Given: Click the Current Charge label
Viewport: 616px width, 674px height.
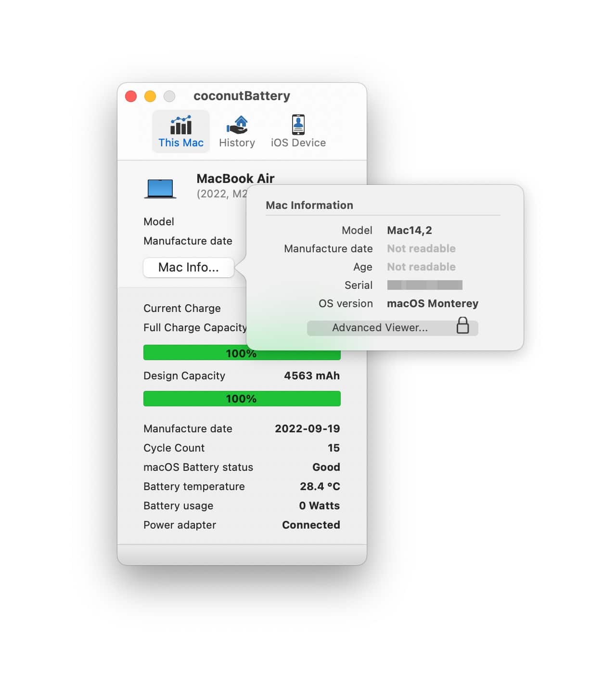Looking at the screenshot, I should [182, 308].
